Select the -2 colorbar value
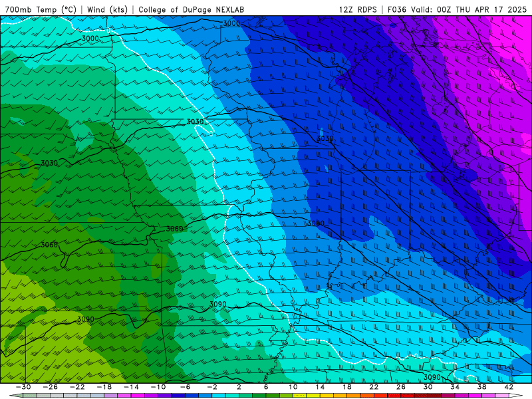Screen dimensions: 532x399 point(212,387)
